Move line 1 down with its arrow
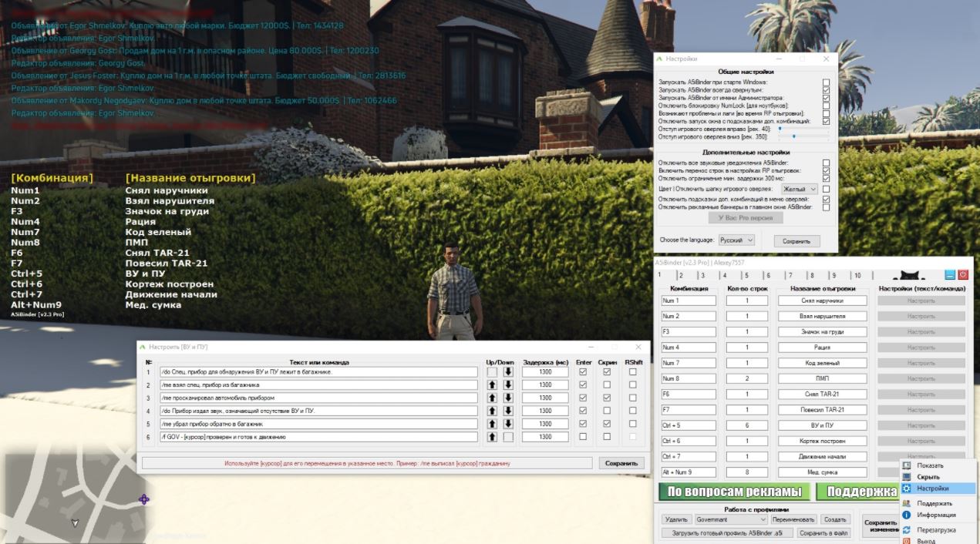980x544 pixels. coord(508,372)
